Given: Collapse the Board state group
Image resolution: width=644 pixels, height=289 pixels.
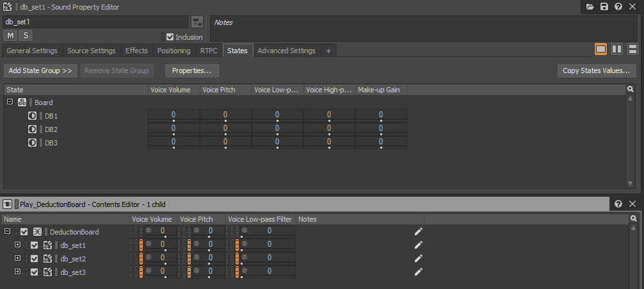Looking at the screenshot, I should click(x=10, y=102).
